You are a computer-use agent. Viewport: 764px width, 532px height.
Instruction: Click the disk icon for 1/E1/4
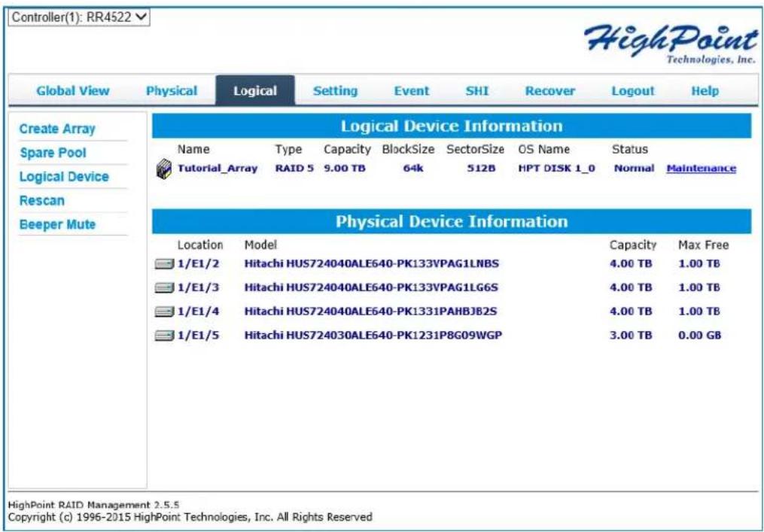[x=164, y=312]
